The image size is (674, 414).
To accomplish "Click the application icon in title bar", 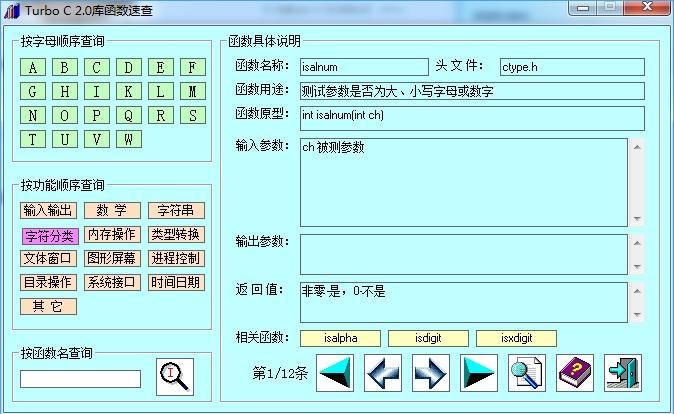I will pyautogui.click(x=12, y=10).
